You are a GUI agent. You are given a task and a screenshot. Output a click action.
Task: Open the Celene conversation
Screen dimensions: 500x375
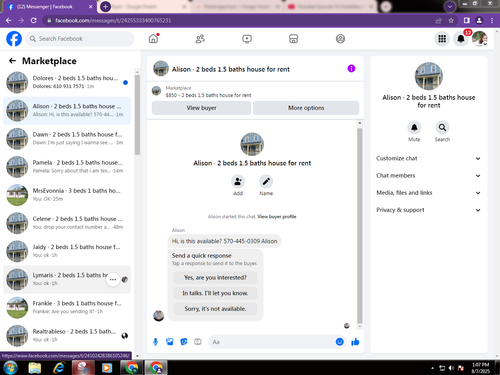coord(67,223)
